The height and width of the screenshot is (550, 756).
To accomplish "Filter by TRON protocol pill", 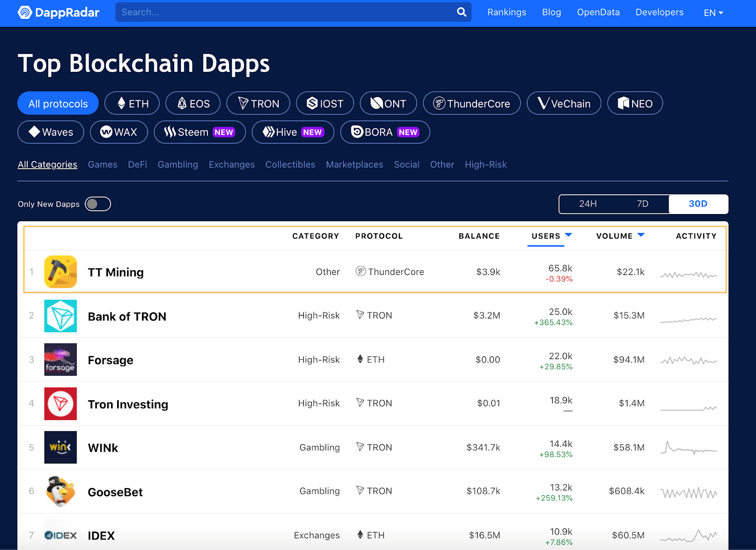I will point(258,103).
